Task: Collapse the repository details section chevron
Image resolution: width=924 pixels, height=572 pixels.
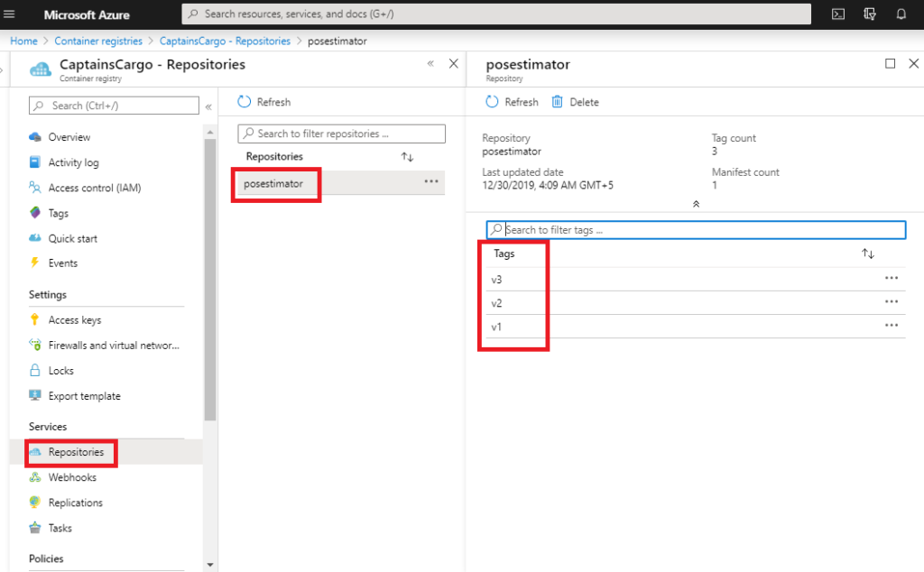Action: click(x=695, y=204)
